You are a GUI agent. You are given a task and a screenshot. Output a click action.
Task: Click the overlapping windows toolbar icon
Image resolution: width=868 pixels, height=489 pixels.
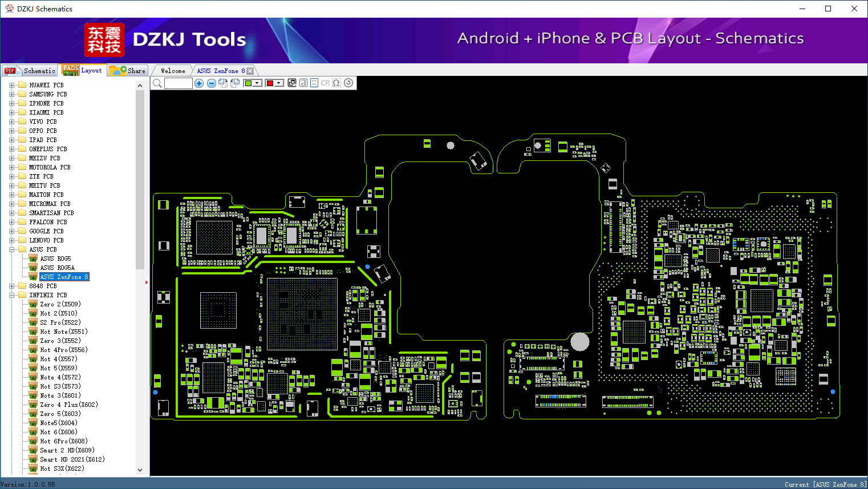pyautogui.click(x=292, y=83)
